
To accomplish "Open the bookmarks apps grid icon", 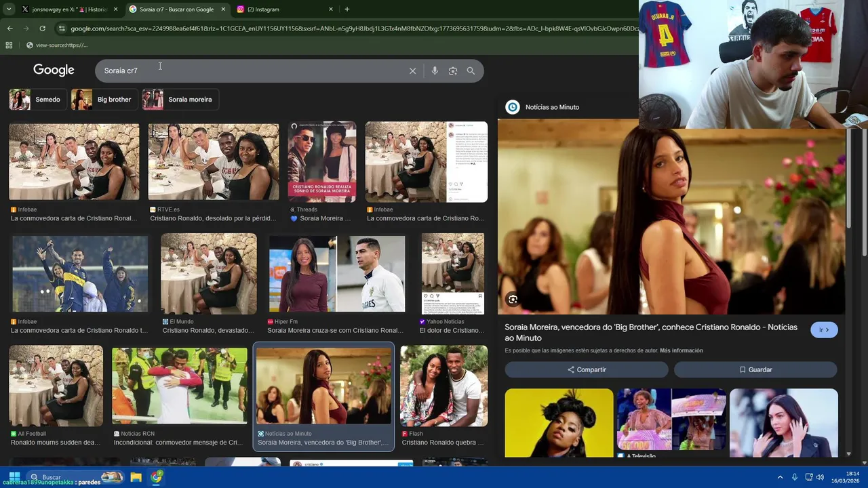I will (9, 45).
